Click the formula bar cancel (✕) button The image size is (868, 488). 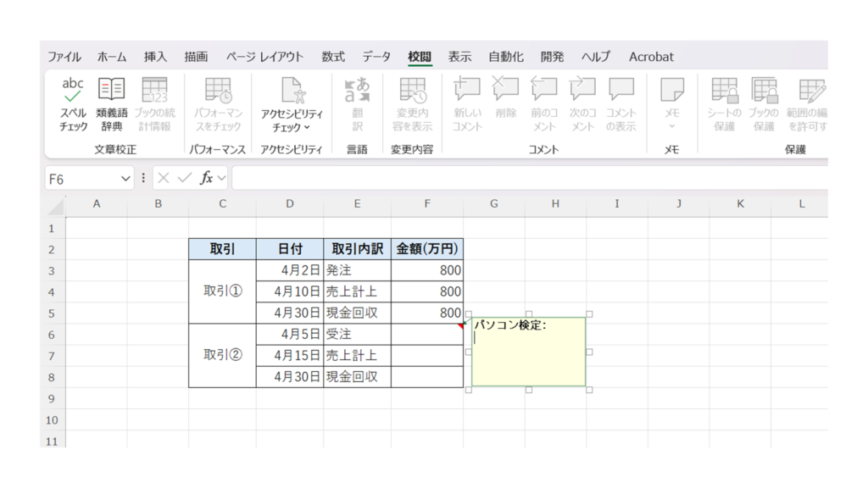point(164,179)
